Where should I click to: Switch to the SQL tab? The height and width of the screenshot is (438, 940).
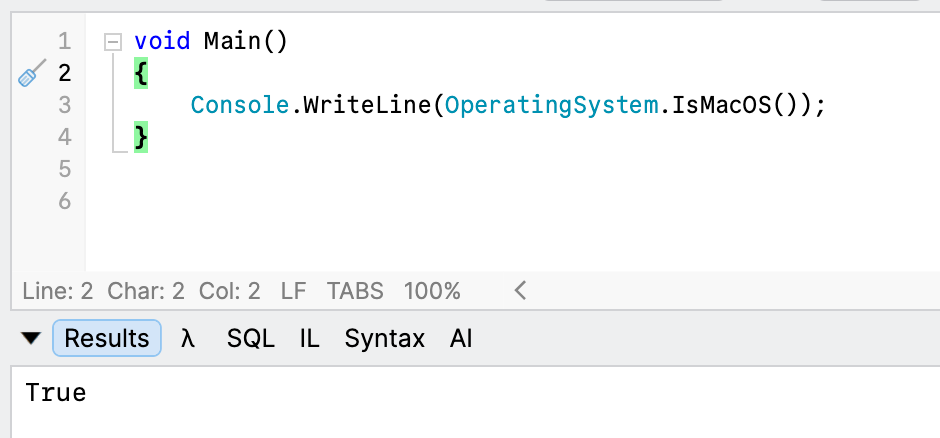(x=251, y=339)
